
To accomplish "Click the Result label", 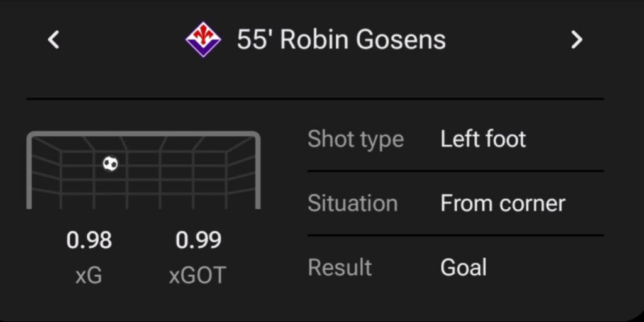I will [340, 267].
